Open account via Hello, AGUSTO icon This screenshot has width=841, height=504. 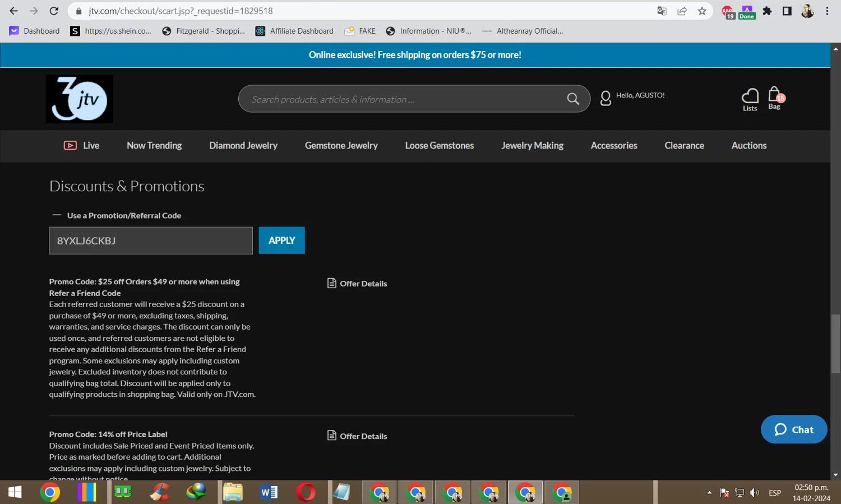[606, 98]
